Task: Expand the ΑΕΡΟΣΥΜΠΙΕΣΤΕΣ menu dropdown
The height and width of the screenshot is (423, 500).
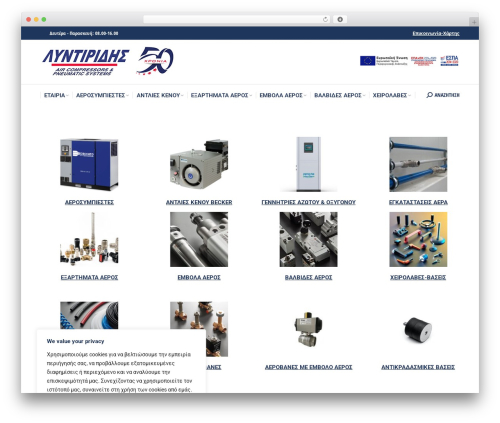Action: [x=102, y=95]
